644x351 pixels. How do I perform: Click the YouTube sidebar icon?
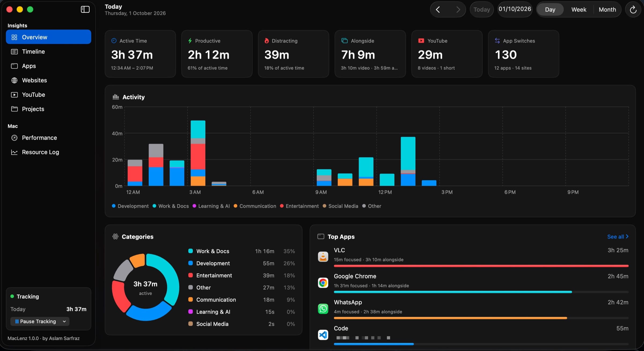(14, 95)
